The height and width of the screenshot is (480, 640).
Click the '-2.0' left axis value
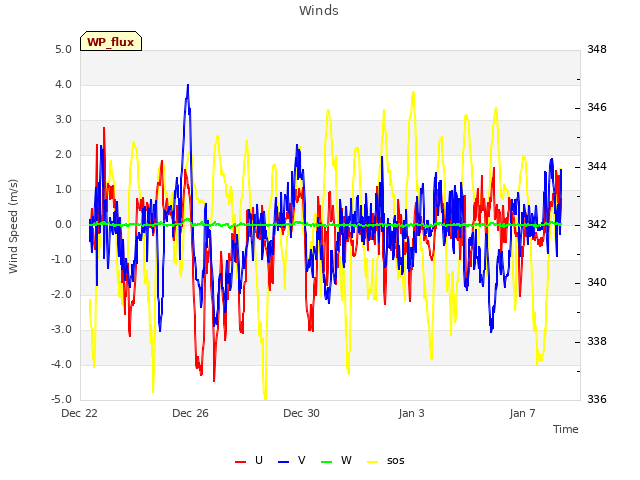point(61,295)
